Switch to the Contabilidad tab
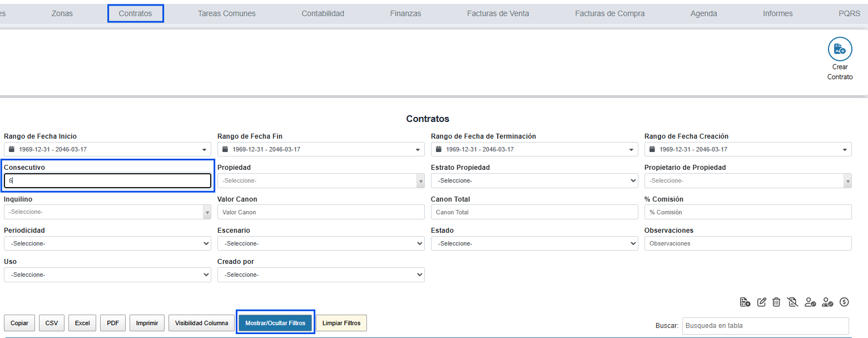This screenshot has height=338, width=868. tap(323, 13)
